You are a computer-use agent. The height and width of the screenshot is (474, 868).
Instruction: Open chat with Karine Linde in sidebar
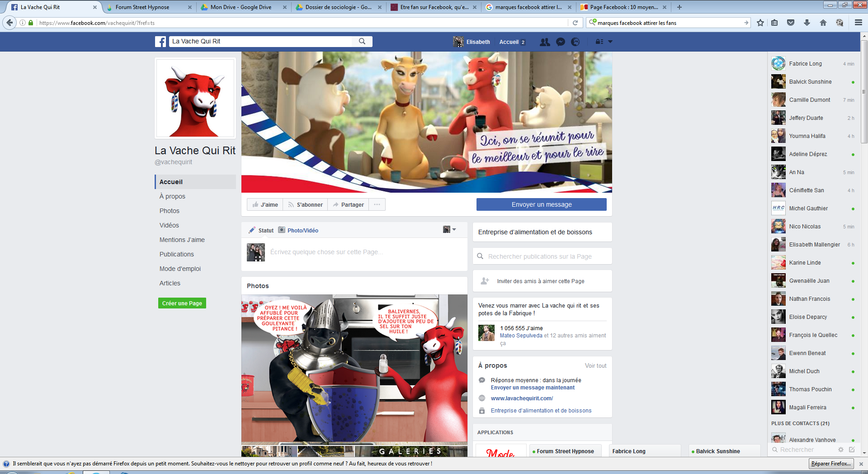813,263
